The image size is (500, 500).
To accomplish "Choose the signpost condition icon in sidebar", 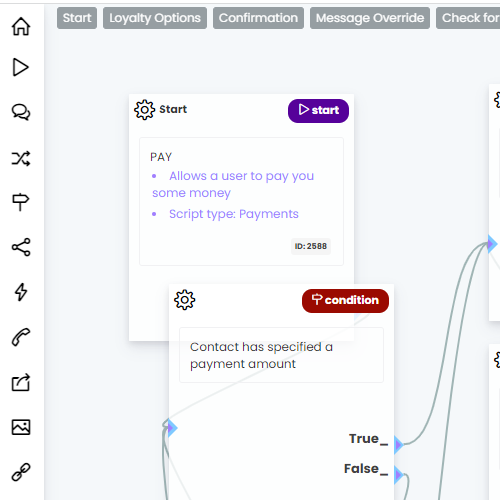I will click(x=21, y=202).
